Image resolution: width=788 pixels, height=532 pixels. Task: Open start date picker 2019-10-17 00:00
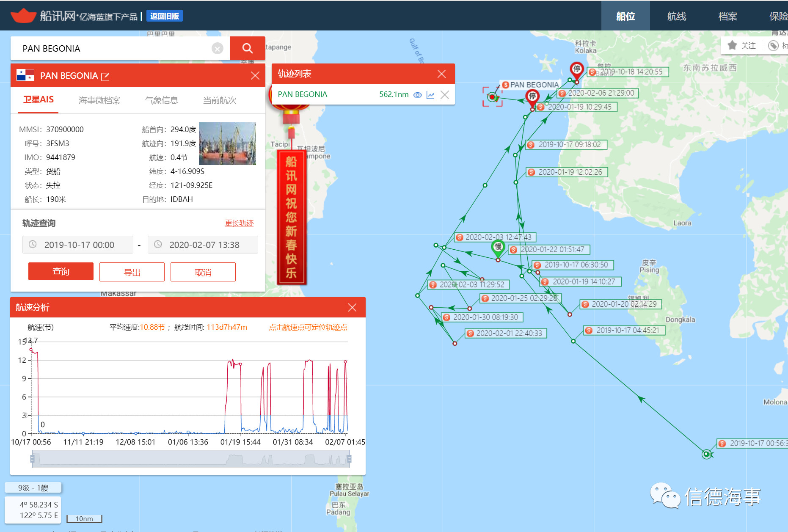tap(78, 245)
